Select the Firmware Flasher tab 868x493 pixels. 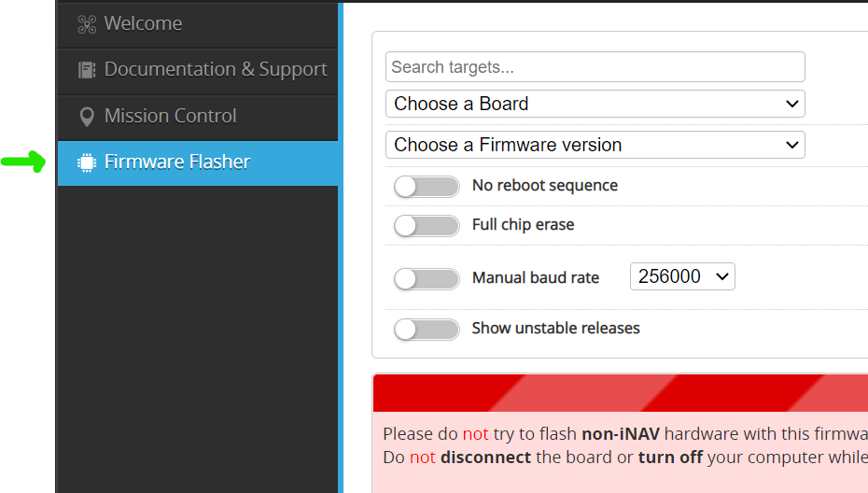pyautogui.click(x=198, y=163)
